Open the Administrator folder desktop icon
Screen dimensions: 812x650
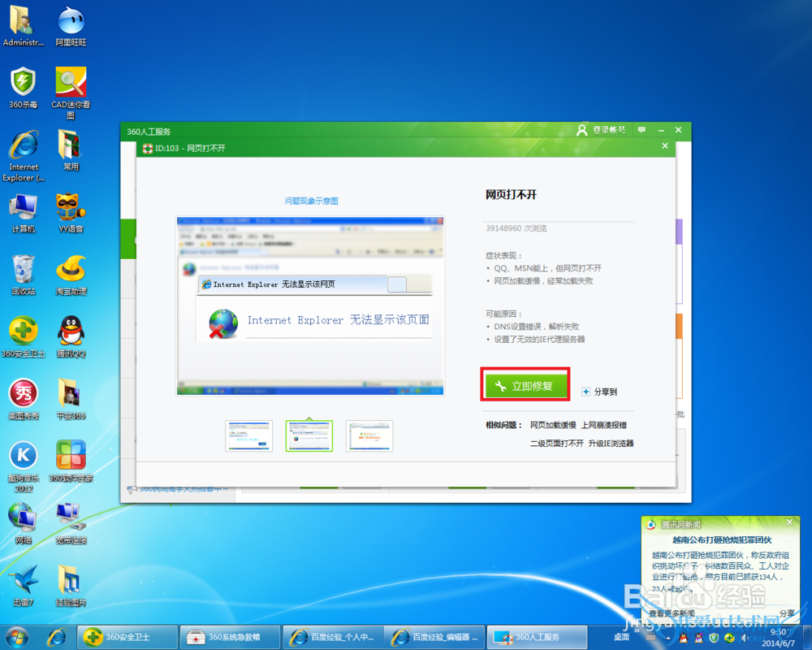(23, 26)
